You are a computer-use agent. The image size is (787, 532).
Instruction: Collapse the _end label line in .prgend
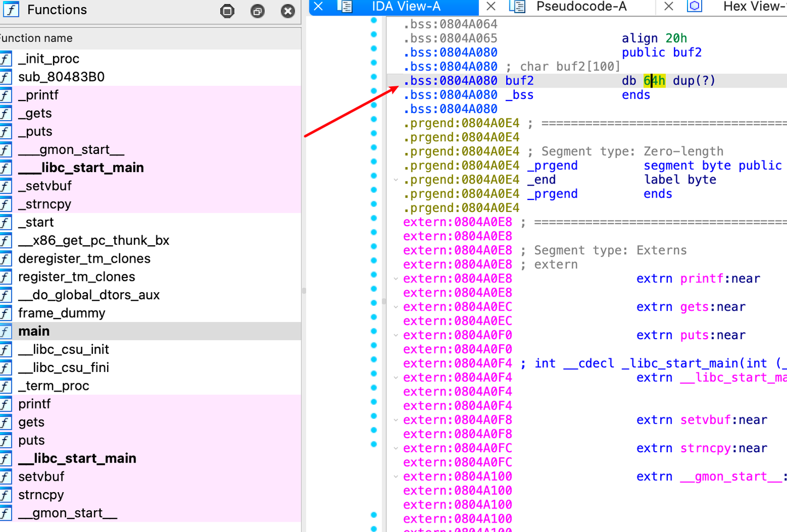click(396, 180)
